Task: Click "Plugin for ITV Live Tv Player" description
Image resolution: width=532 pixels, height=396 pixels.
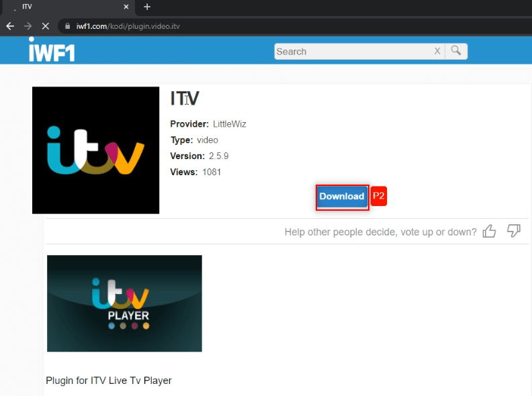Action: [109, 381]
